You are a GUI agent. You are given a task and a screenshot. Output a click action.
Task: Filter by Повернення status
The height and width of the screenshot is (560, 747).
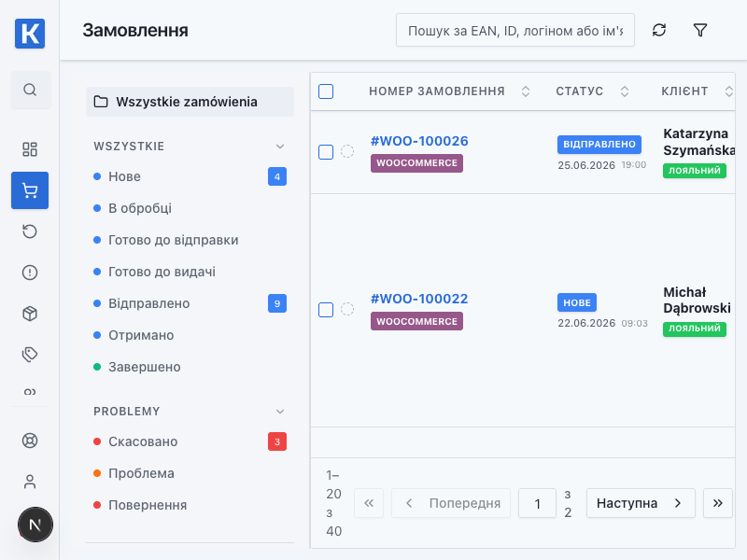click(190, 505)
